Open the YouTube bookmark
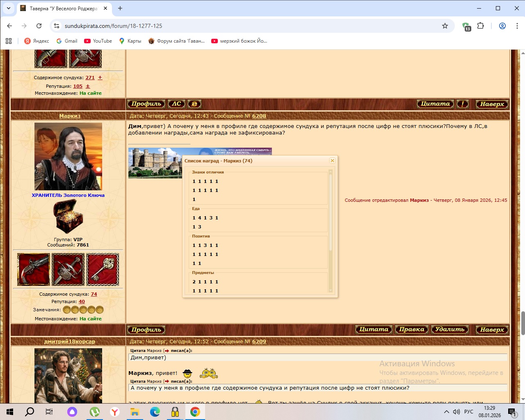This screenshot has height=420, width=525. [x=98, y=41]
